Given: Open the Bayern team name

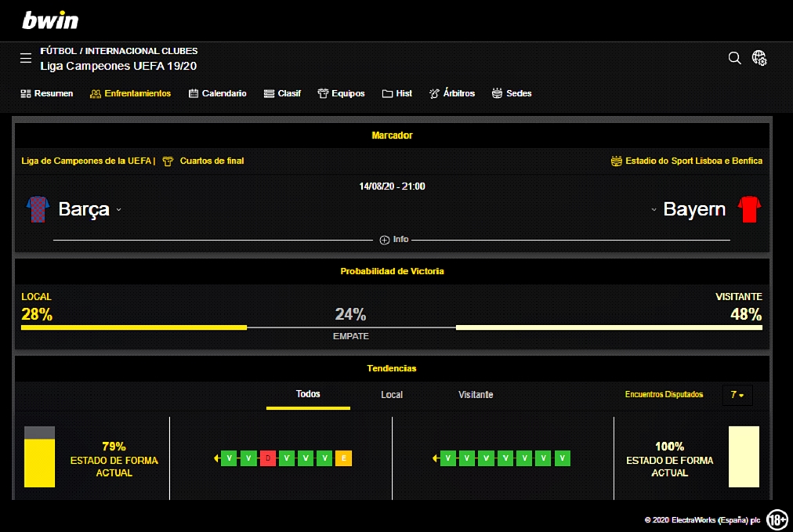Looking at the screenshot, I should (x=694, y=209).
